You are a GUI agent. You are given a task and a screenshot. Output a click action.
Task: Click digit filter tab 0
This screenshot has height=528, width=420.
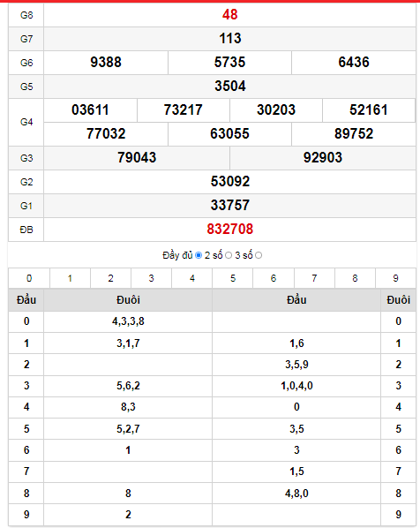pos(29,278)
